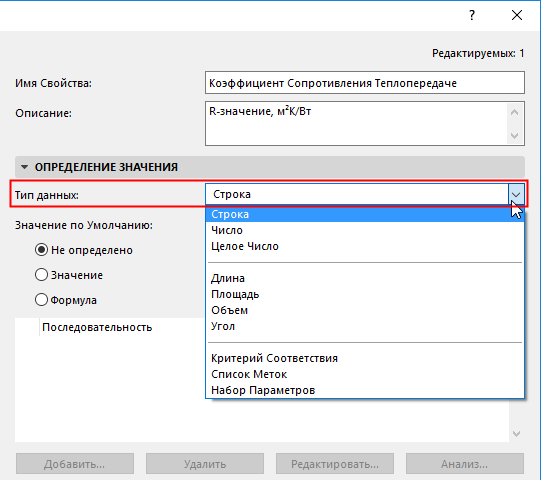Click the Описание text area
This screenshot has height=480, width=541.
(x=365, y=124)
